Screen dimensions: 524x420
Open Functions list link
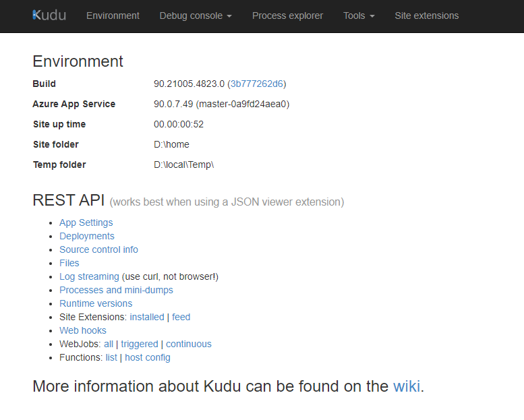[111, 357]
